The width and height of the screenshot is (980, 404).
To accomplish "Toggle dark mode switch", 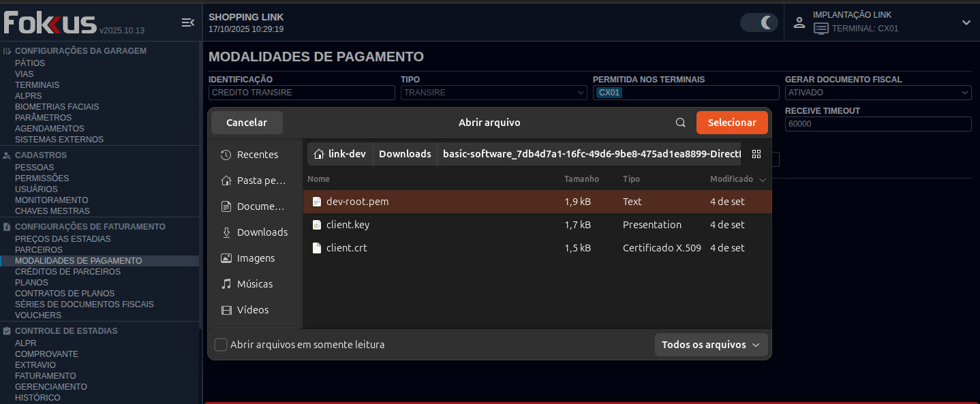I will coord(759,22).
